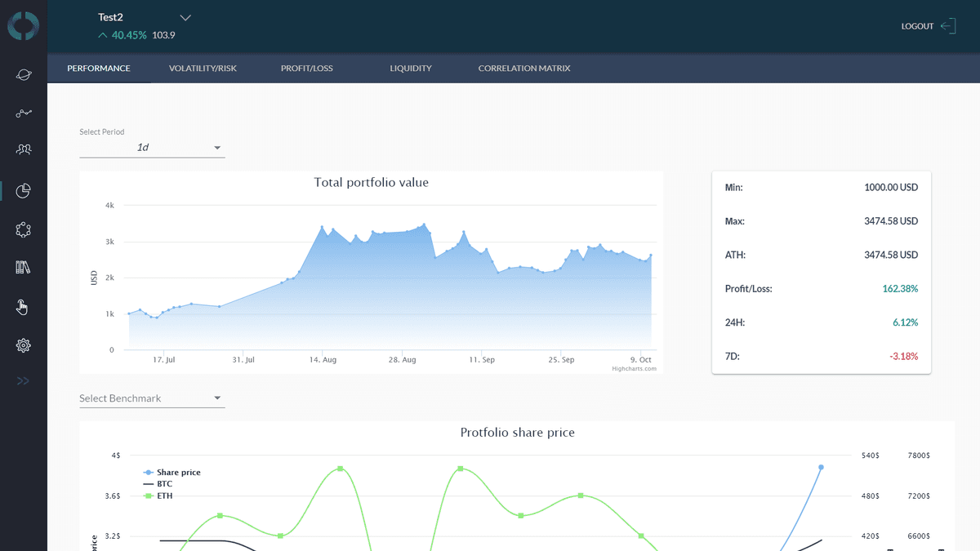This screenshot has width=980, height=551.
Task: Open the molecule/connections icon in sidebar
Action: [24, 229]
